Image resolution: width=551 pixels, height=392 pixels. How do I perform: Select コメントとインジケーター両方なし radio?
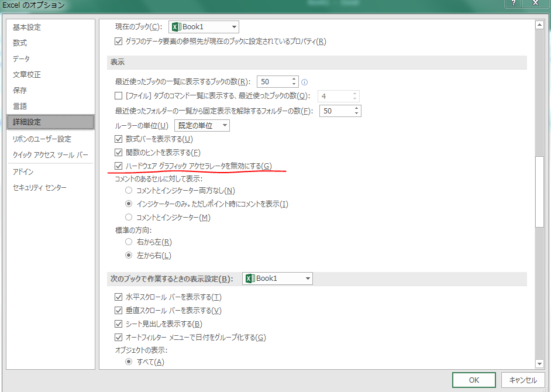[x=129, y=191]
